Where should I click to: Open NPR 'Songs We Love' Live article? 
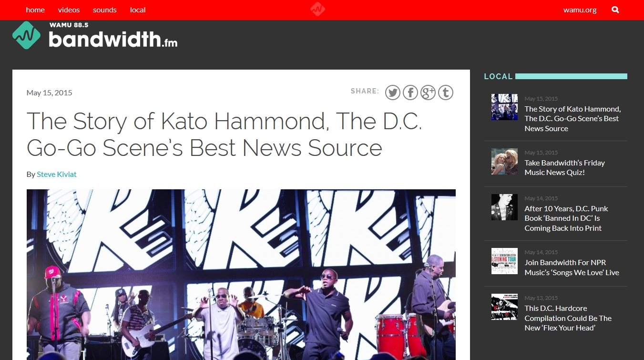click(572, 267)
